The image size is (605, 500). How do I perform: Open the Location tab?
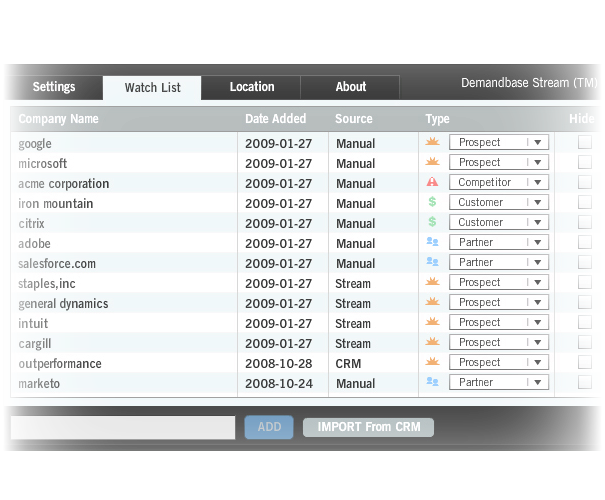pyautogui.click(x=251, y=87)
